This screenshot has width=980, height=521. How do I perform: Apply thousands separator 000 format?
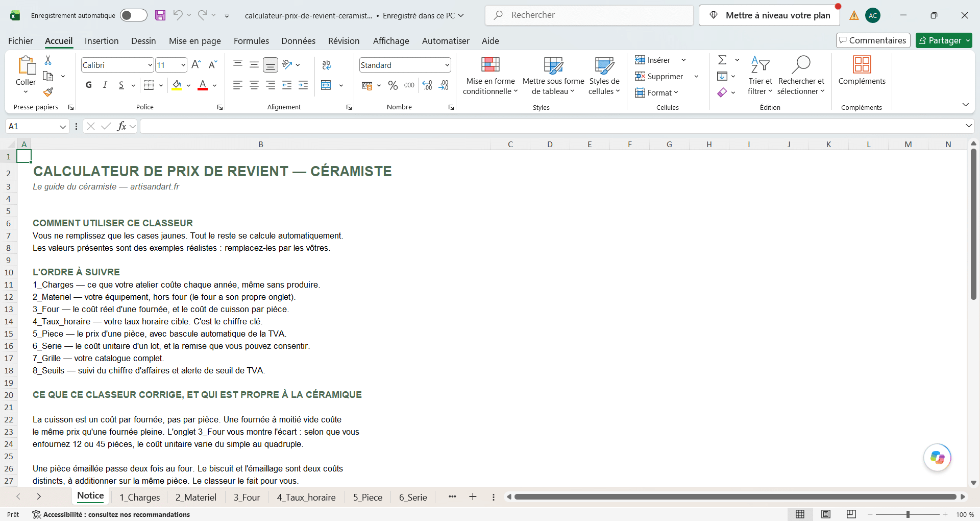[x=409, y=85]
